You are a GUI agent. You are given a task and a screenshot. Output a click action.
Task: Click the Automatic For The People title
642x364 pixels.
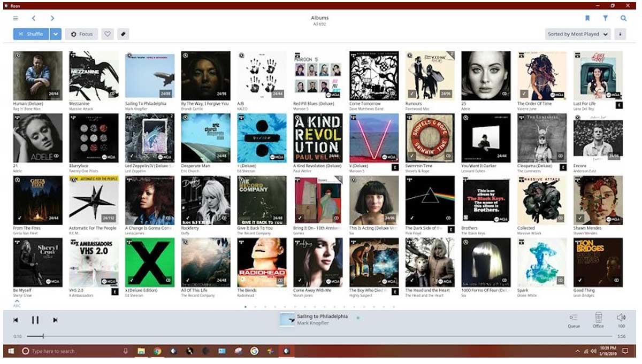tap(94, 228)
